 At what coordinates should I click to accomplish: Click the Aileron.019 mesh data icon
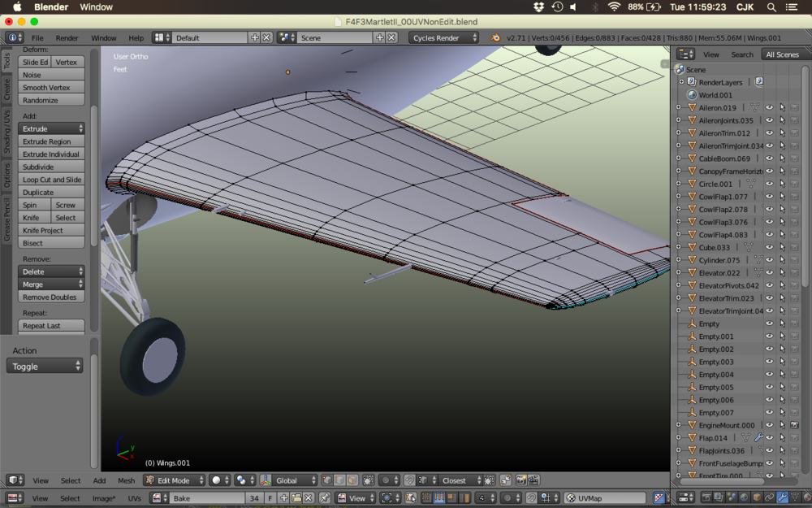(x=754, y=107)
